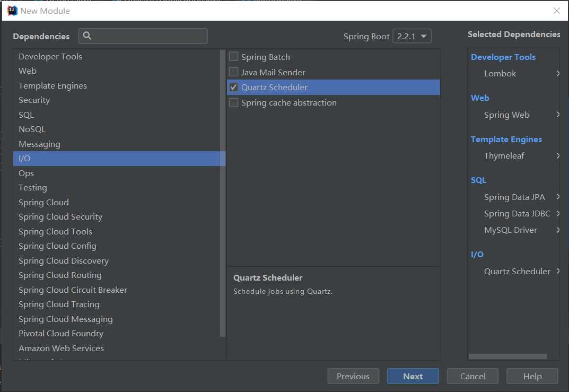Click the Cancel button
This screenshot has width=569, height=392.
tap(472, 376)
